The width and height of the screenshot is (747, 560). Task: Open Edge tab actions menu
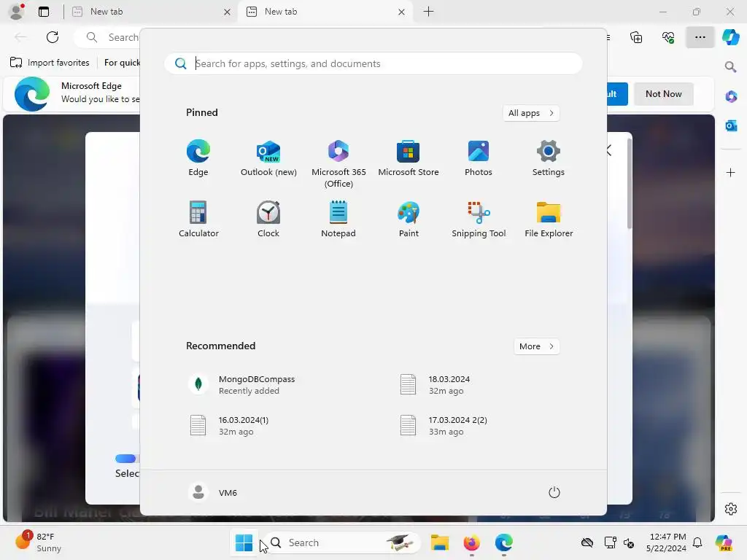(44, 12)
